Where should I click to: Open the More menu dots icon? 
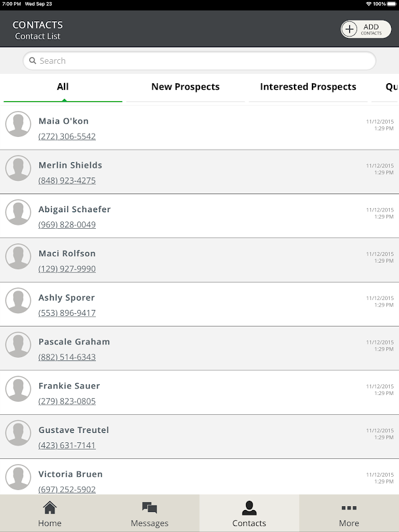click(348, 509)
